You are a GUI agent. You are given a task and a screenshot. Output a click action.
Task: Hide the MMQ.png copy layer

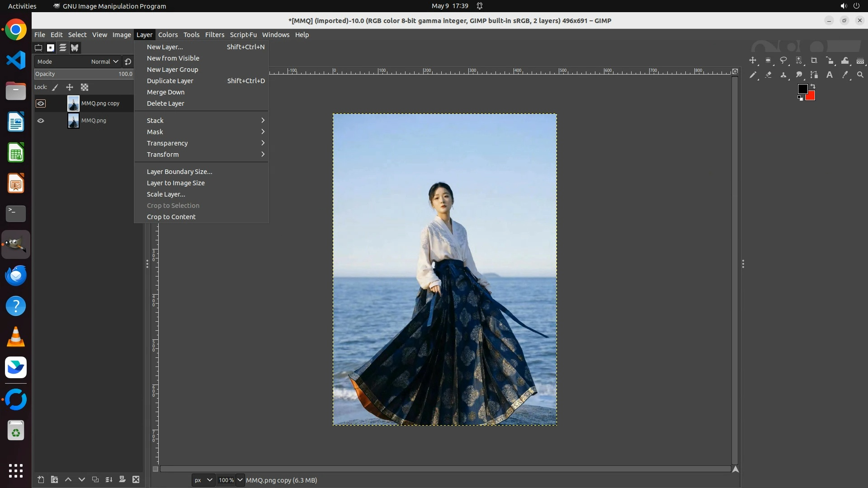[41, 103]
